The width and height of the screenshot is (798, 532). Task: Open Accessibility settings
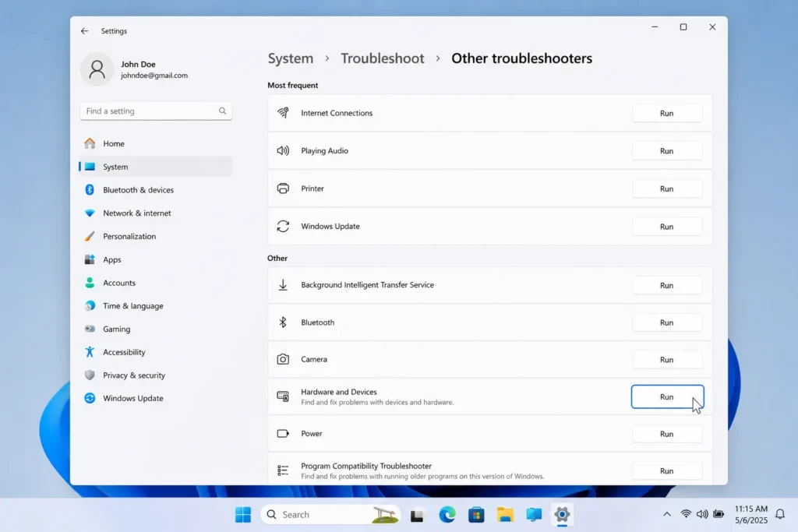[x=156, y=352]
